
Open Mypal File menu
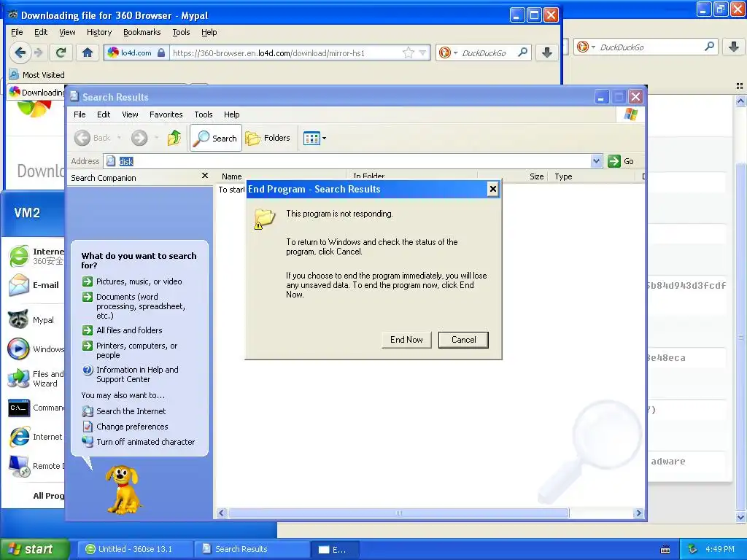click(x=17, y=32)
